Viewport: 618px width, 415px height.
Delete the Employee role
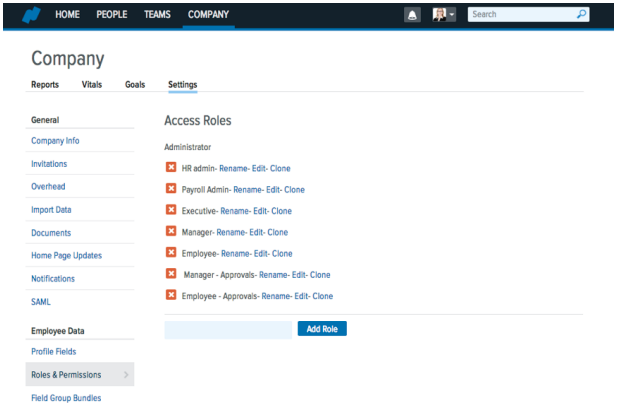click(171, 252)
